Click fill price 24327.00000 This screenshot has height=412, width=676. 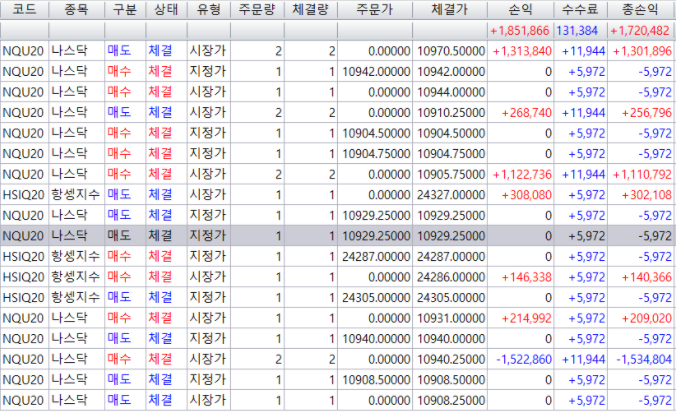[451, 195]
